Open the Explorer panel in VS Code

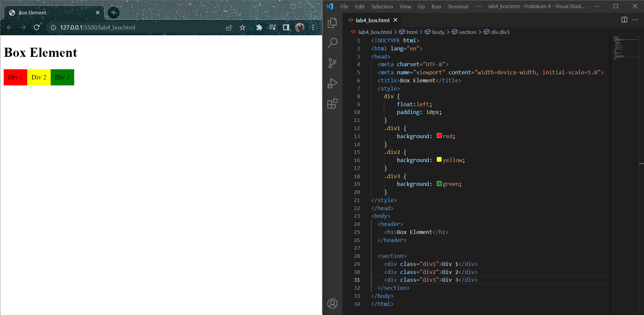coord(332,23)
